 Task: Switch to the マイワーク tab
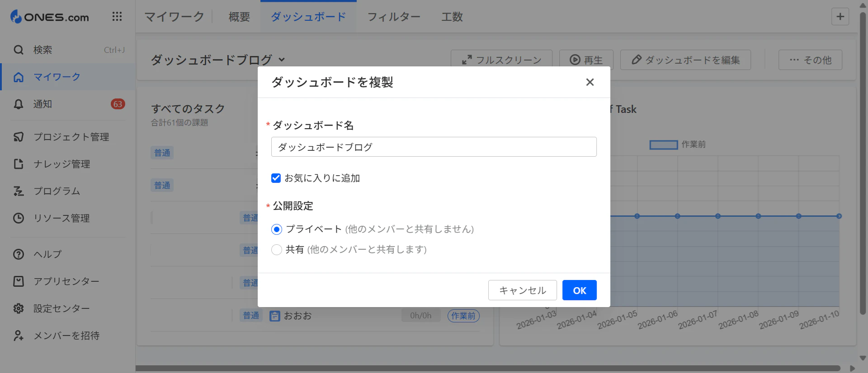(175, 17)
